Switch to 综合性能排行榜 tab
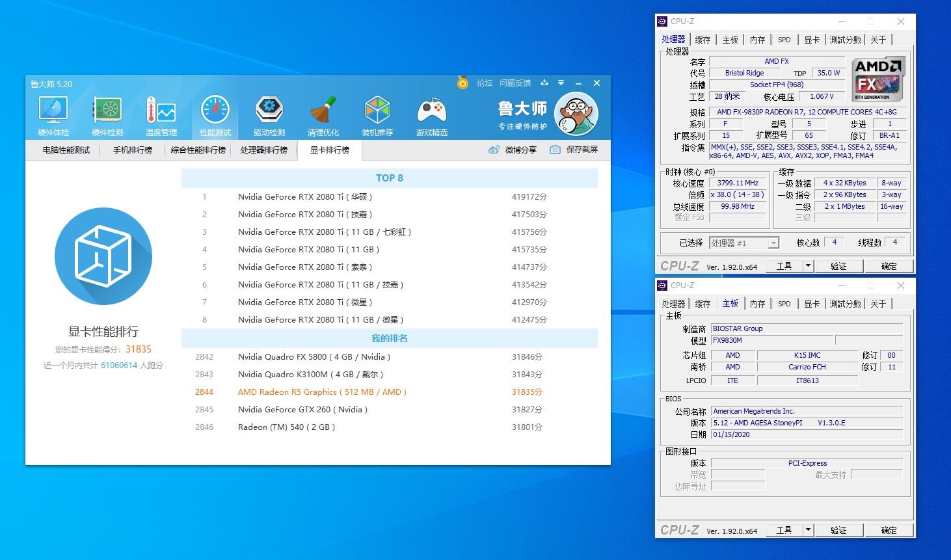Image resolution: width=951 pixels, height=560 pixels. coord(198,150)
